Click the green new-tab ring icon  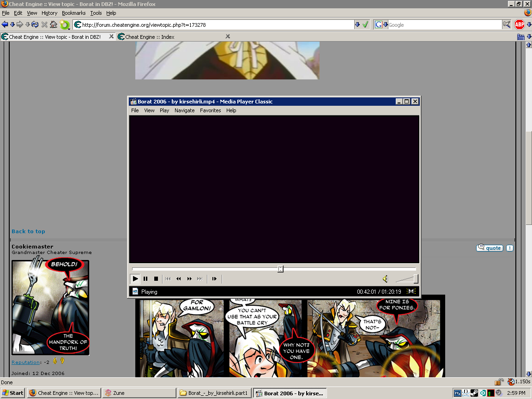(64, 25)
